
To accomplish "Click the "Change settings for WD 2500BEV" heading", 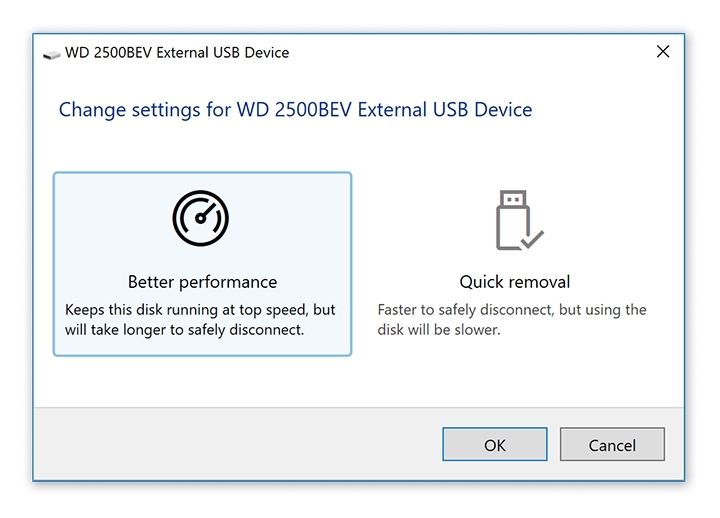I will pos(295,110).
